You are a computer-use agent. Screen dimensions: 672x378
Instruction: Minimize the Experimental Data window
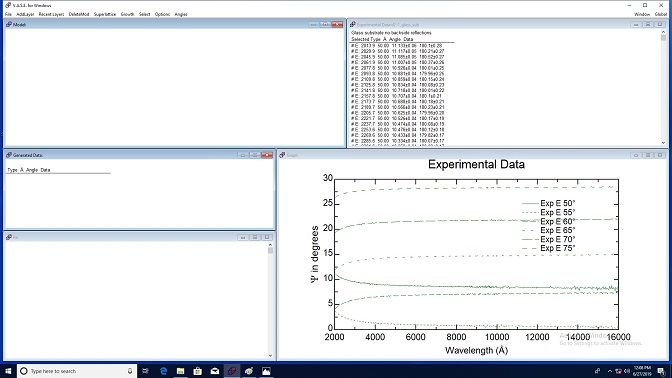(x=636, y=24)
